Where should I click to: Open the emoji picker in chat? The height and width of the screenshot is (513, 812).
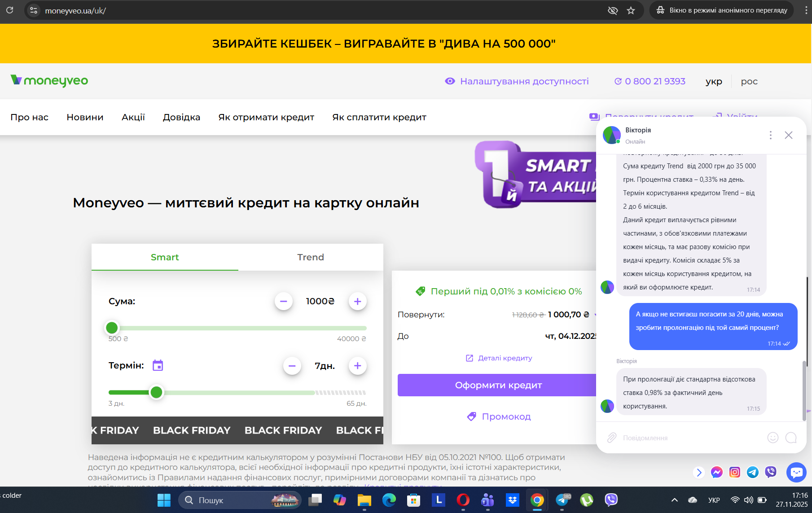pyautogui.click(x=773, y=438)
